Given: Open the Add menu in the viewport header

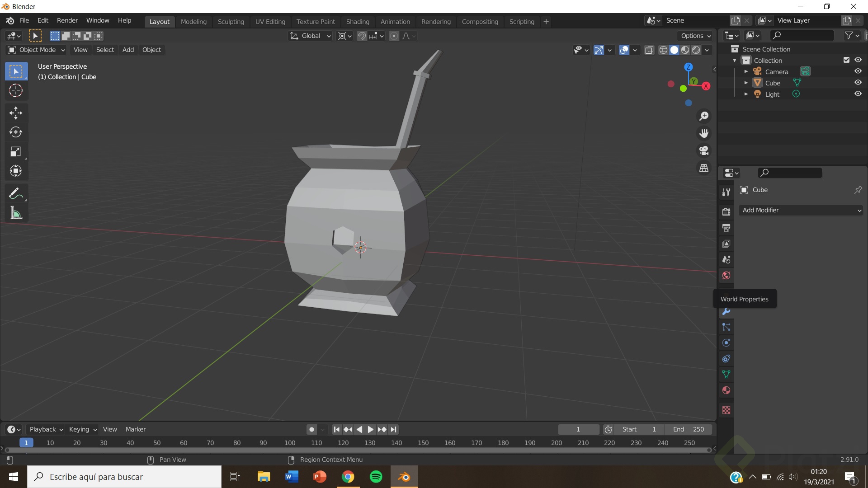Looking at the screenshot, I should 128,50.
